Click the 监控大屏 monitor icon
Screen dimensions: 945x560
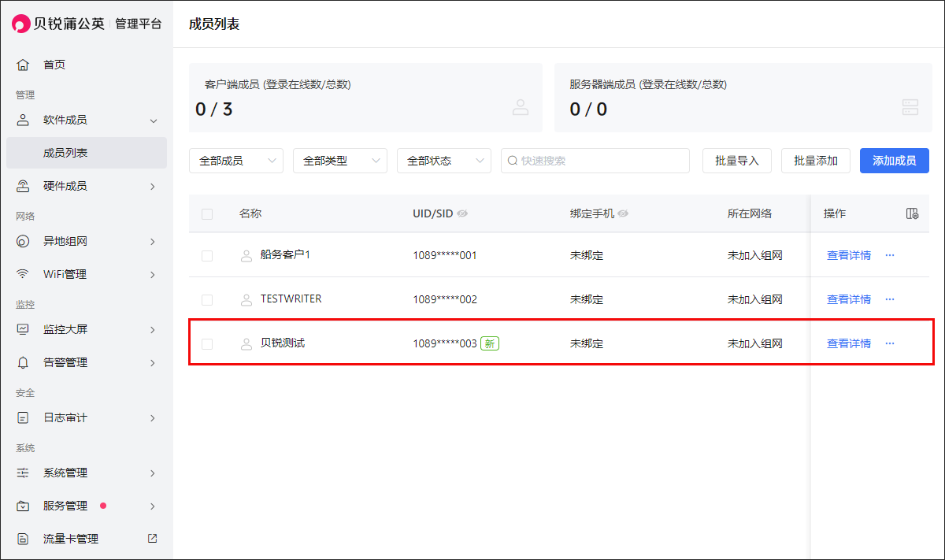[x=23, y=329]
